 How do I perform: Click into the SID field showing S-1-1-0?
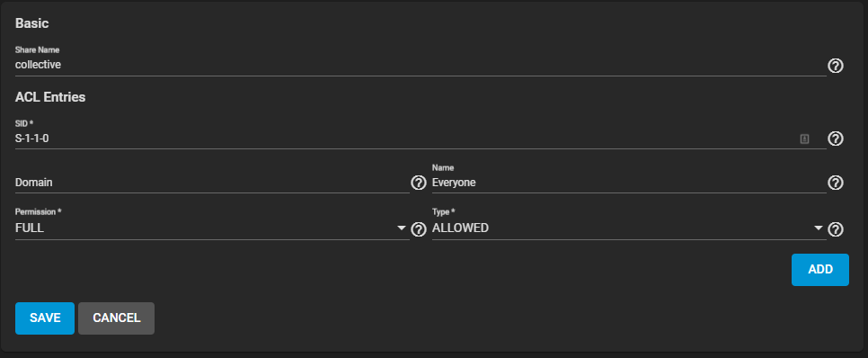pyautogui.click(x=421, y=139)
